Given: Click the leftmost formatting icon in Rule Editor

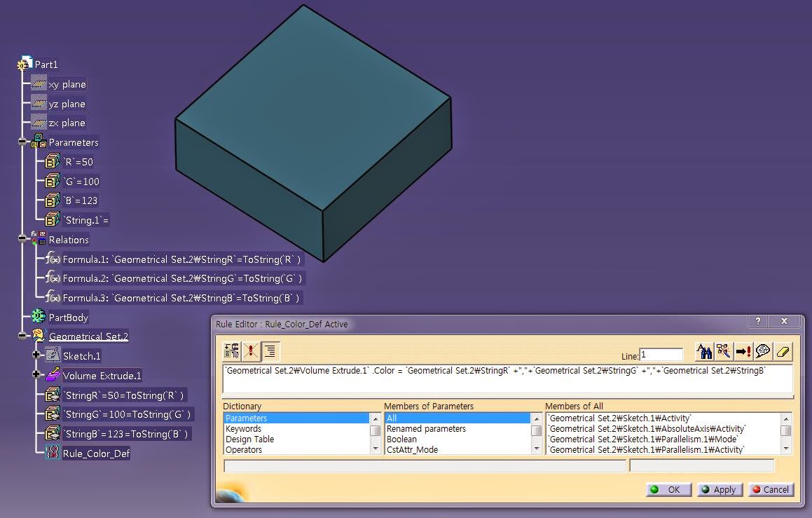Looking at the screenshot, I should [230, 351].
